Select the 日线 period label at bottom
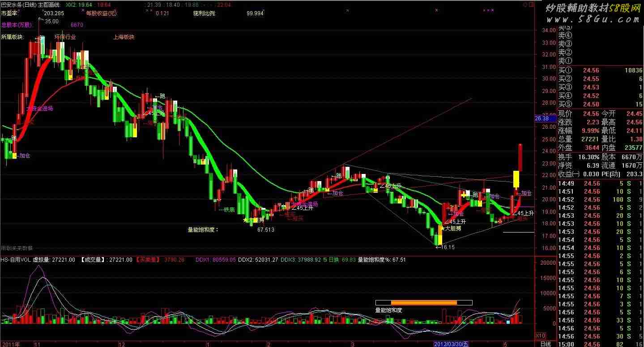644x347 pixels. click(545, 344)
